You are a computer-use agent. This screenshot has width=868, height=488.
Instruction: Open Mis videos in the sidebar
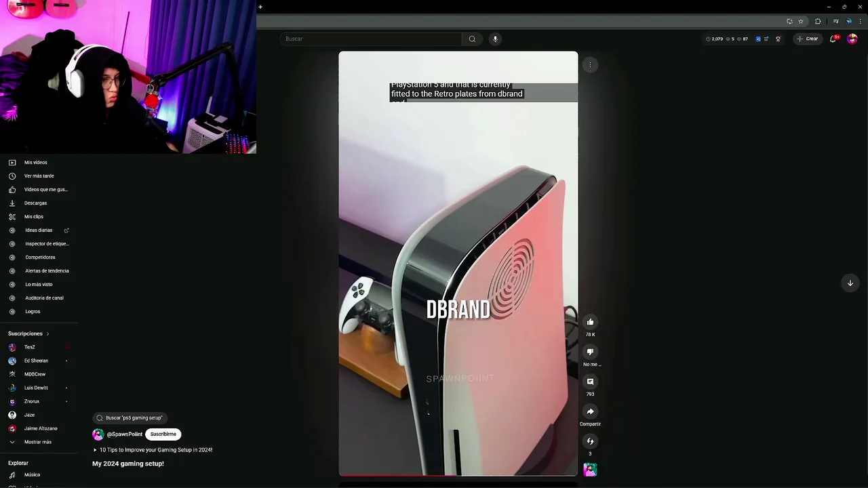pyautogui.click(x=35, y=163)
